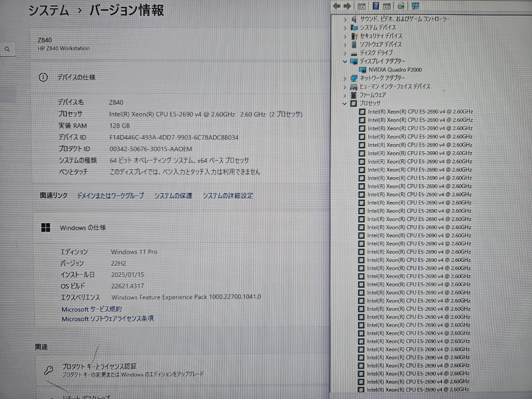
Task: Click Windows Feature Experience Pack value
Action: click(186, 297)
